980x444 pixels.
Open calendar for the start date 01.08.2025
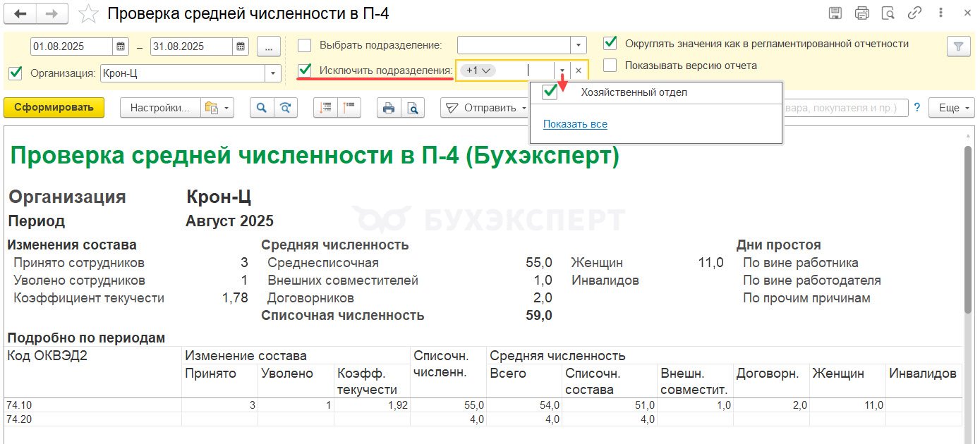coord(121,47)
